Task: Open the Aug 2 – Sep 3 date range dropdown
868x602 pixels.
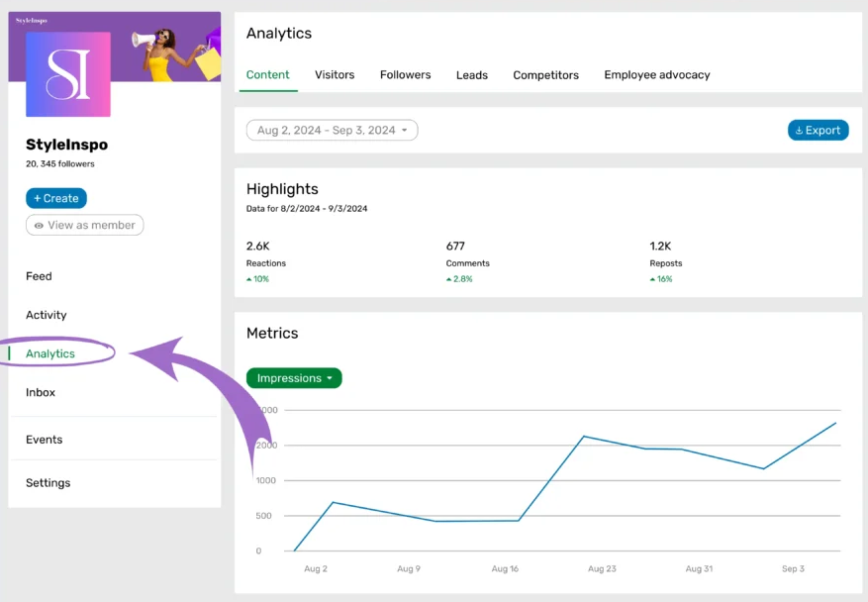Action: pyautogui.click(x=333, y=130)
